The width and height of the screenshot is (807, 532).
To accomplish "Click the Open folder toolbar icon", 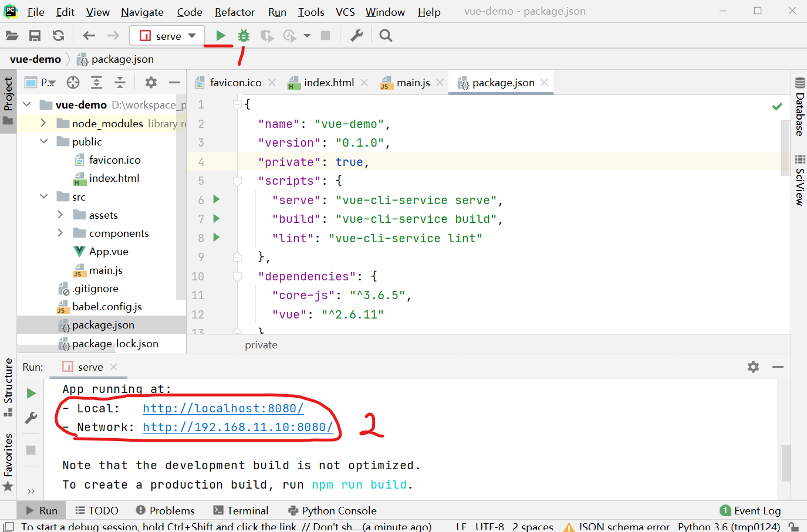I will pos(12,36).
